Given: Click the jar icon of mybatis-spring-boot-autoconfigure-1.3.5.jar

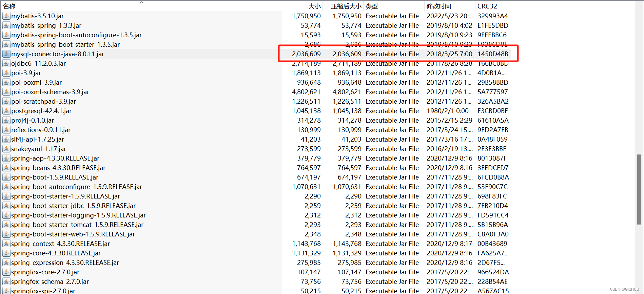Looking at the screenshot, I should pos(6,35).
